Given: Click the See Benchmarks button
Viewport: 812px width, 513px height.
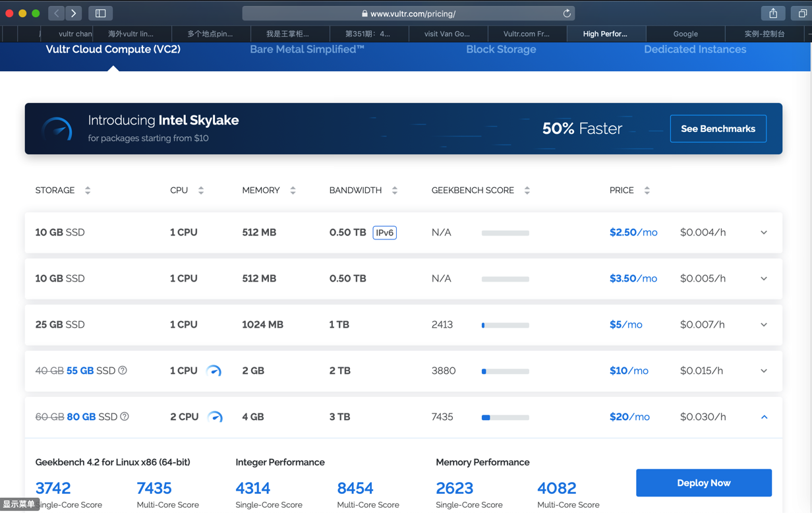Looking at the screenshot, I should pyautogui.click(x=718, y=129).
